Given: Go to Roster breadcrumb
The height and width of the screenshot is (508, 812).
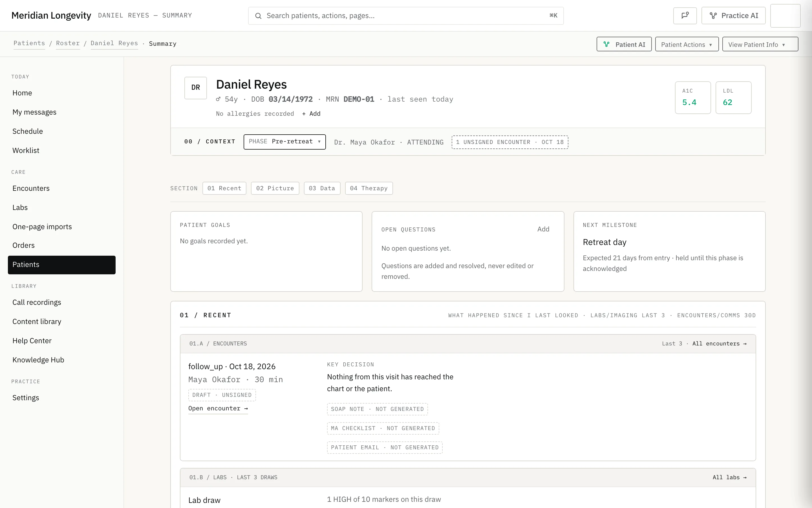Looking at the screenshot, I should tap(68, 43).
